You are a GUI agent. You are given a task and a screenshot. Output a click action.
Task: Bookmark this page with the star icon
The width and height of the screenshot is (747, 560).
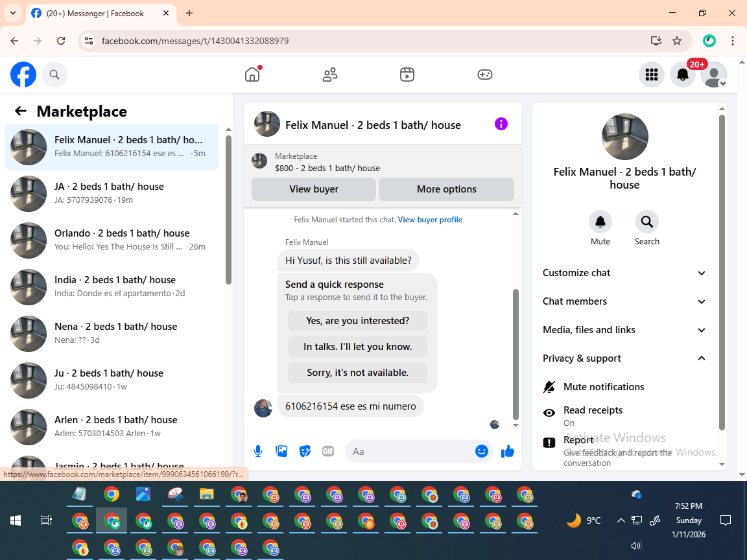pos(677,41)
